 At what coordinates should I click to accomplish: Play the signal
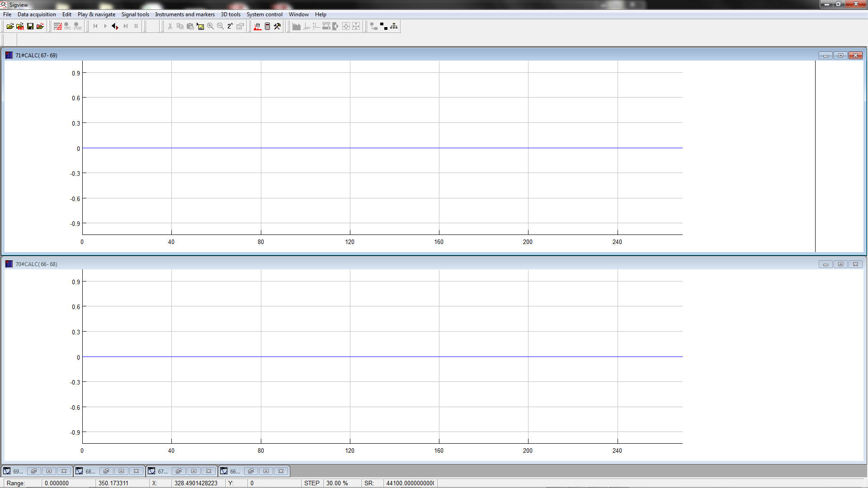tap(105, 26)
